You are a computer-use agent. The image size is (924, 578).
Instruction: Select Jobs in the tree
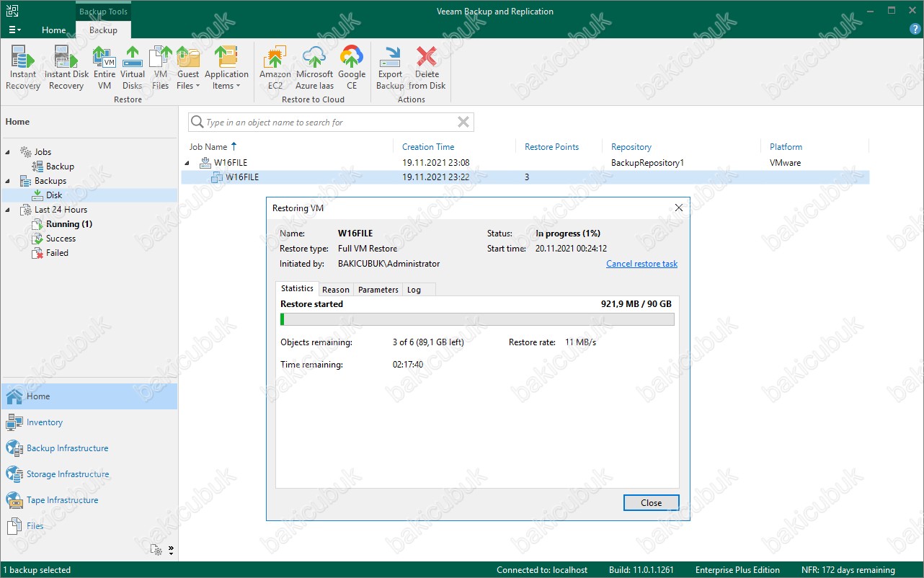pyautogui.click(x=43, y=152)
